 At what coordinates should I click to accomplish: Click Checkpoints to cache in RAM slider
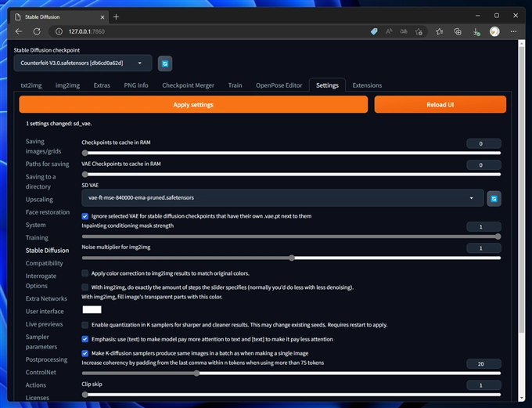click(292, 153)
